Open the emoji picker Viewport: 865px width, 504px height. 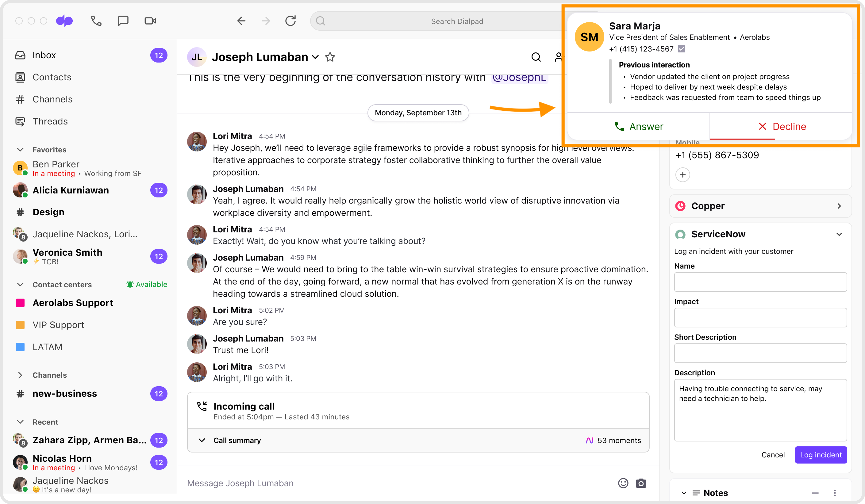pos(623,483)
